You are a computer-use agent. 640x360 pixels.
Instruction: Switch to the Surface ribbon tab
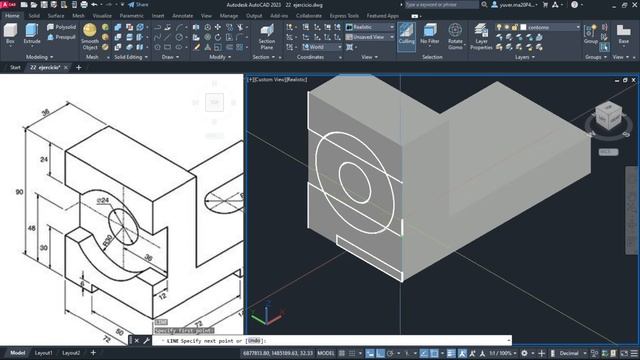pyautogui.click(x=56, y=16)
